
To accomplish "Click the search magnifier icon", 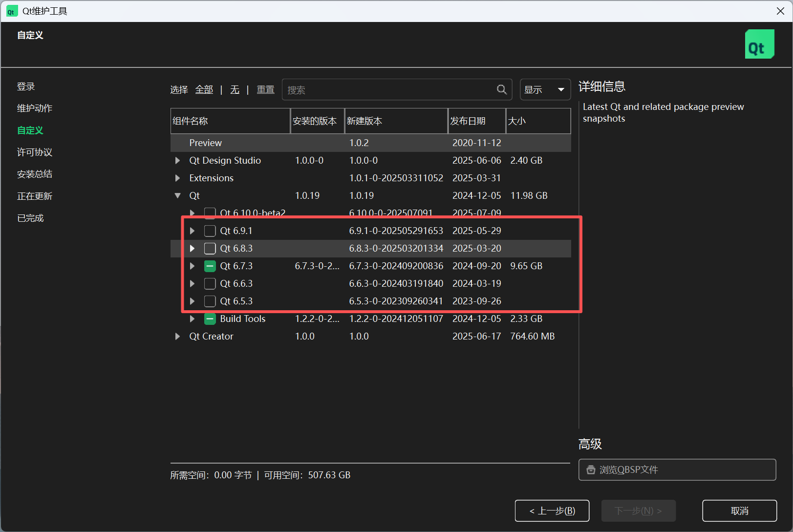I will click(x=501, y=89).
